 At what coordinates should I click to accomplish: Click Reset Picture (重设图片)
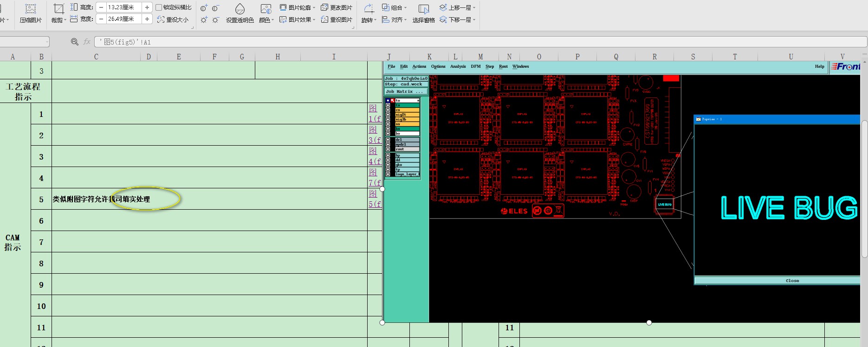point(337,19)
